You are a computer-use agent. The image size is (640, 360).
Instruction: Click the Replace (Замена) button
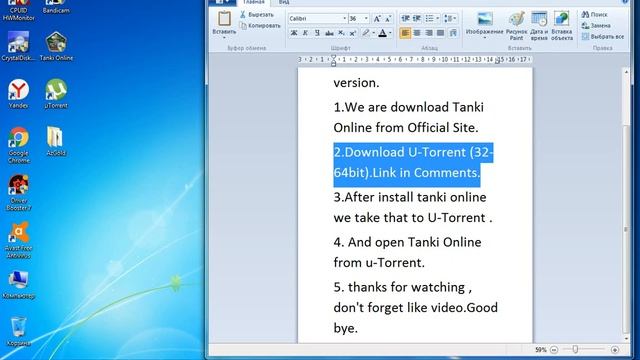click(x=596, y=26)
